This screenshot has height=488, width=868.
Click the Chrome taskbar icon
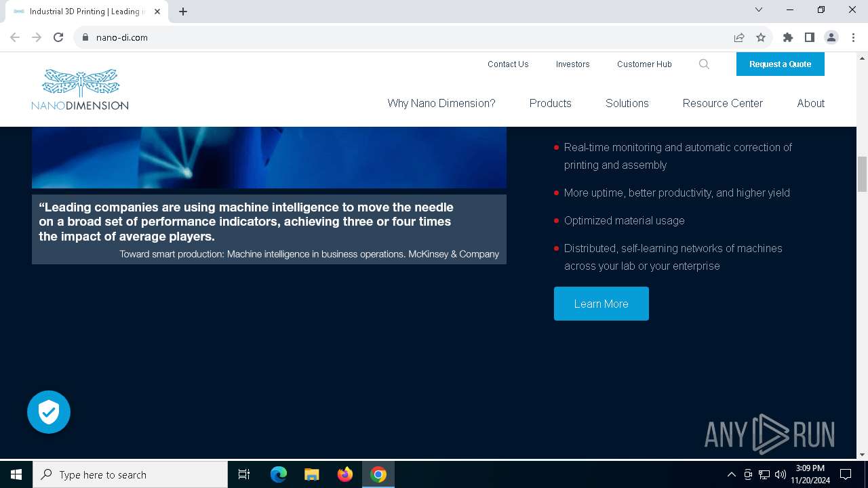pyautogui.click(x=378, y=474)
